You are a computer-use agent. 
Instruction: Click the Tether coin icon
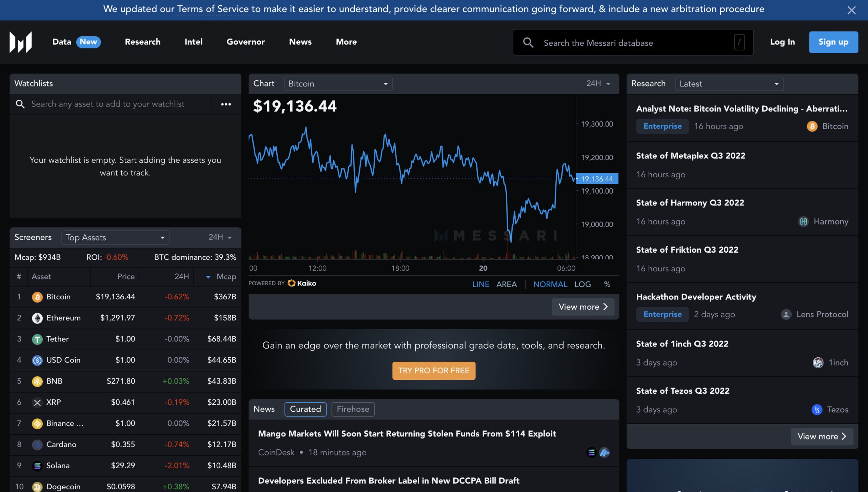pyautogui.click(x=37, y=339)
